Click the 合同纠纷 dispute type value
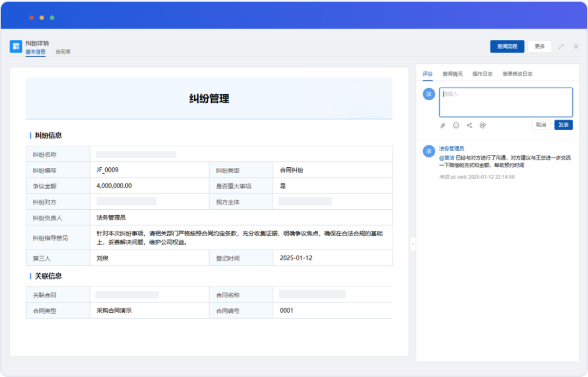 291,170
